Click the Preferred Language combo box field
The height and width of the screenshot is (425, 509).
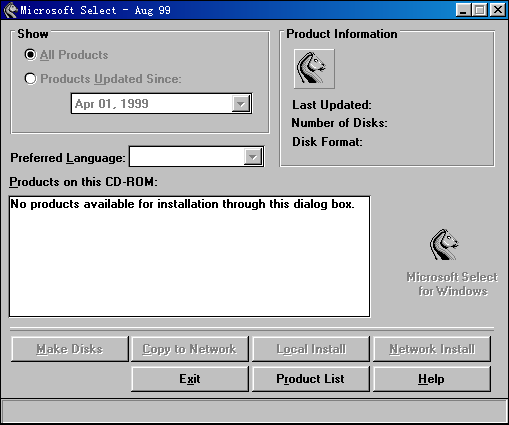(196, 157)
